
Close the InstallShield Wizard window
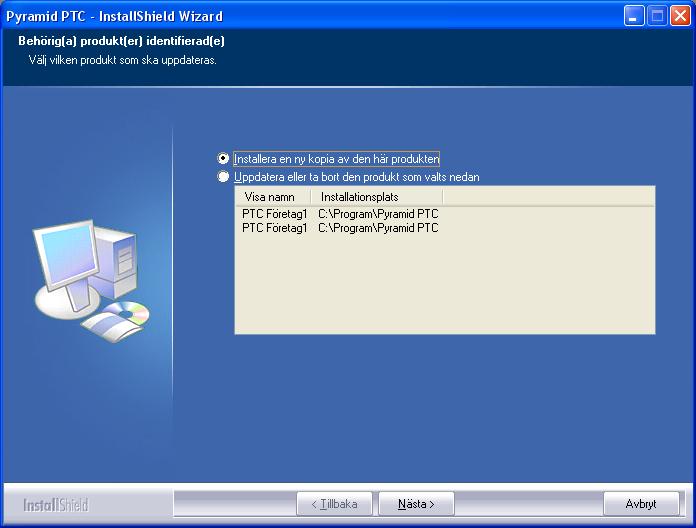(680, 16)
